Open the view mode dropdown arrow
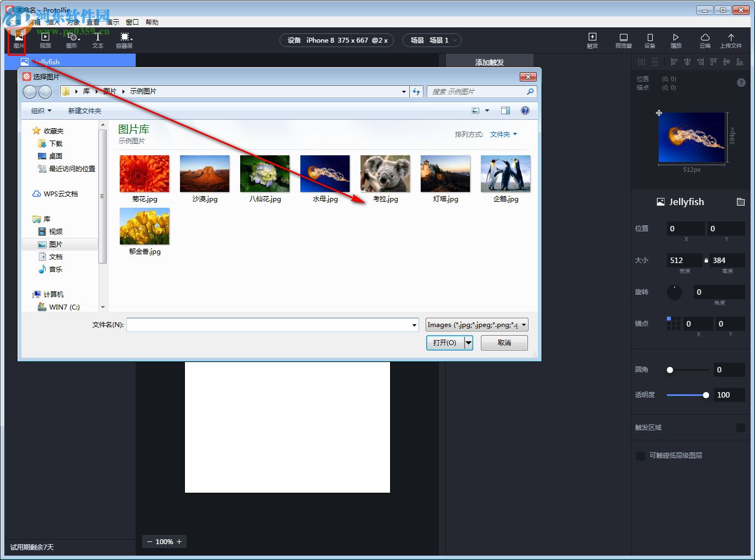This screenshot has width=755, height=560. [487, 110]
